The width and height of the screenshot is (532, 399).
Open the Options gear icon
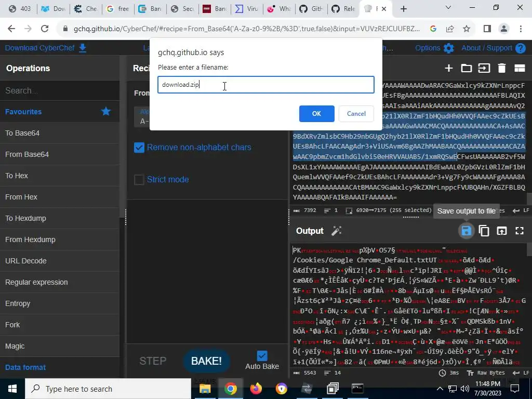pos(448,48)
